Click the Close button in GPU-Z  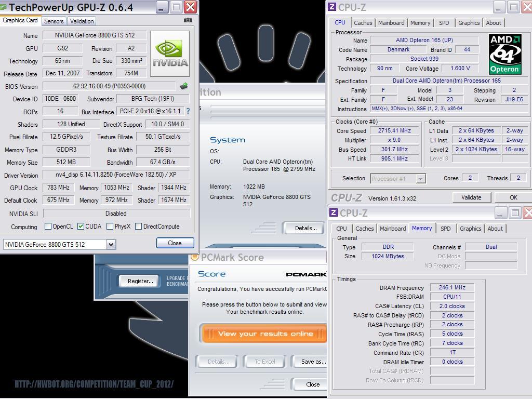pos(175,243)
